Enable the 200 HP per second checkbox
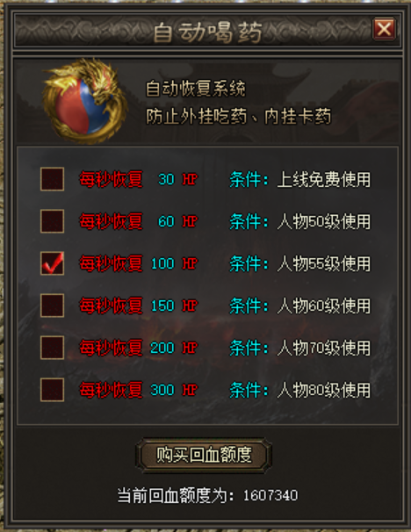 [52, 347]
